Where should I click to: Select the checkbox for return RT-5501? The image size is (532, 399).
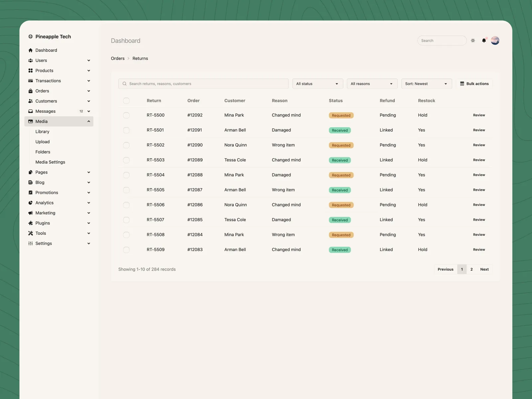(x=126, y=130)
